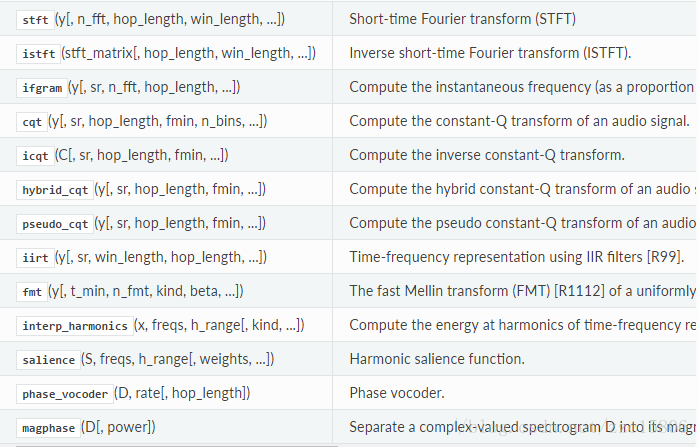Follow the plain cqt function link
This screenshot has width=699, height=447.
point(32,121)
